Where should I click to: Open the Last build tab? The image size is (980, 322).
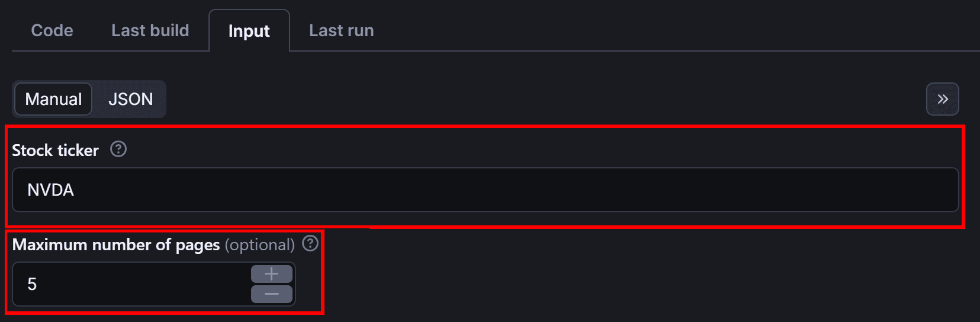[150, 30]
